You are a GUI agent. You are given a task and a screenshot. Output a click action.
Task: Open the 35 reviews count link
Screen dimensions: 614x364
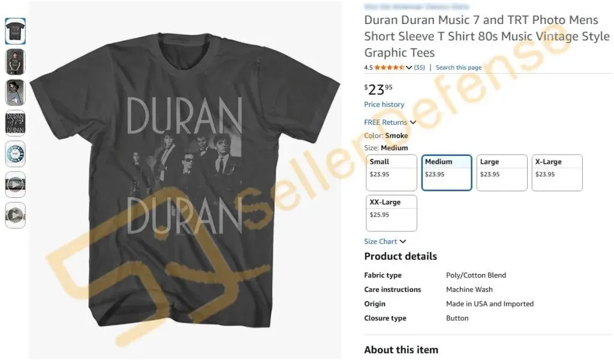click(x=419, y=67)
